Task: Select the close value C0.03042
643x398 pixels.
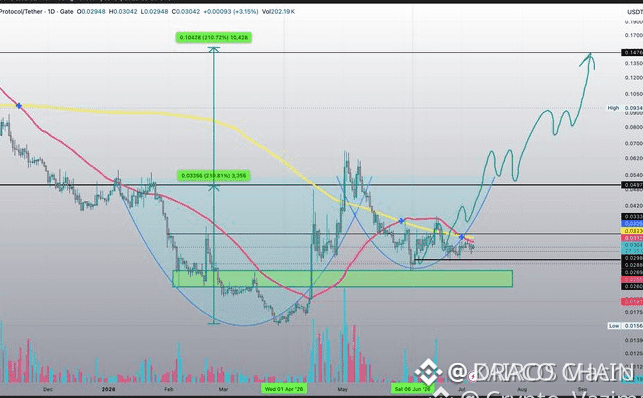Action: 186,11
